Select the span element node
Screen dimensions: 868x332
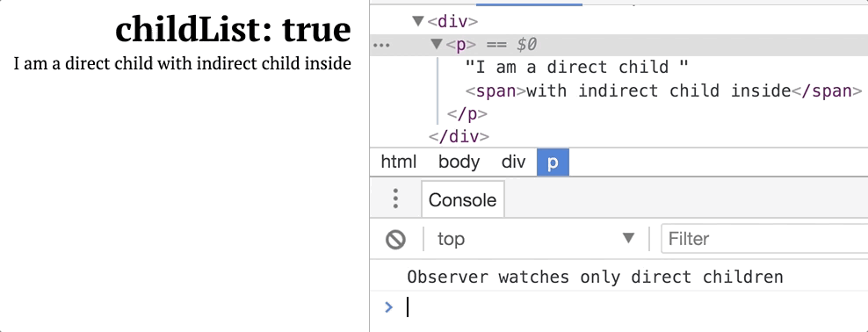coord(663,90)
